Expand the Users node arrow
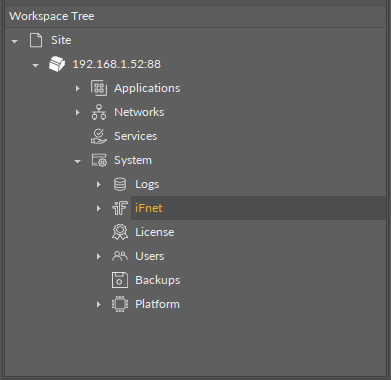This screenshot has height=380, width=391. click(98, 256)
